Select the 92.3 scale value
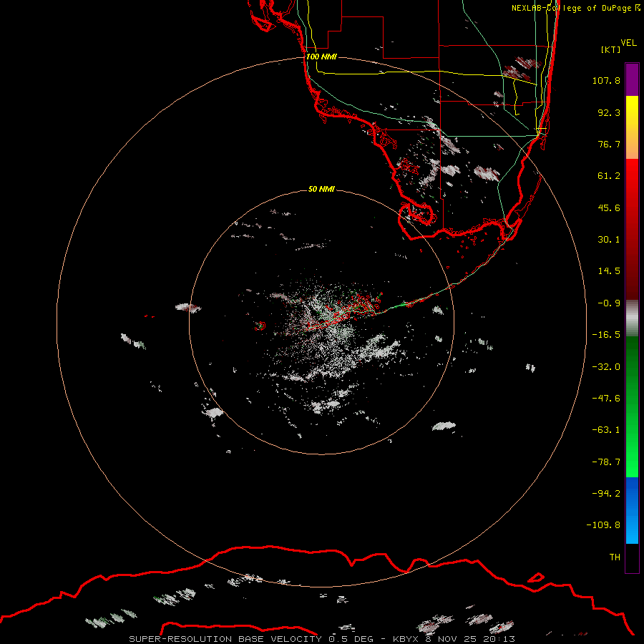The width and height of the screenshot is (644, 644). point(609,112)
